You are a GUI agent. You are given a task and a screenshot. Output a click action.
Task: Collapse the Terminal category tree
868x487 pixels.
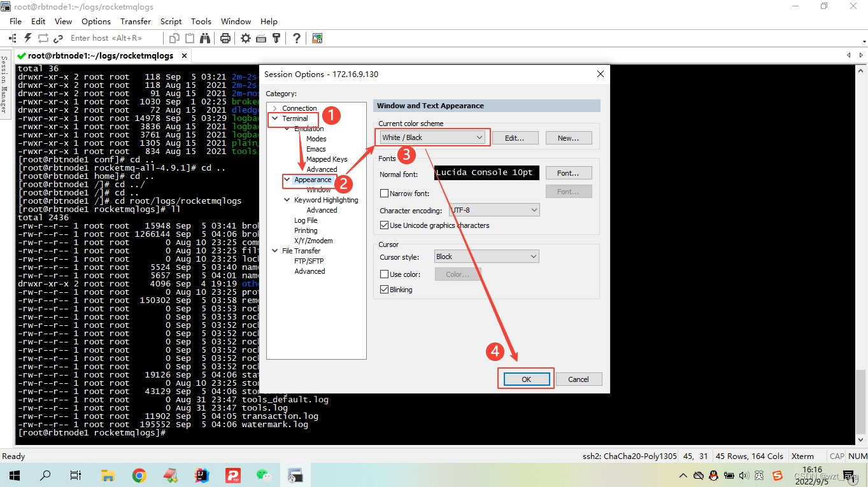[x=275, y=118]
